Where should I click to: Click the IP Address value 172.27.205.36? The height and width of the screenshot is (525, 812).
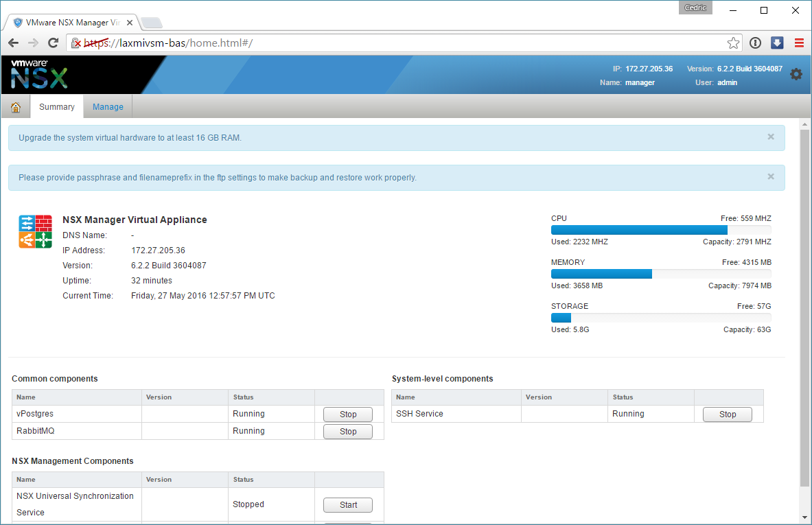coord(158,250)
